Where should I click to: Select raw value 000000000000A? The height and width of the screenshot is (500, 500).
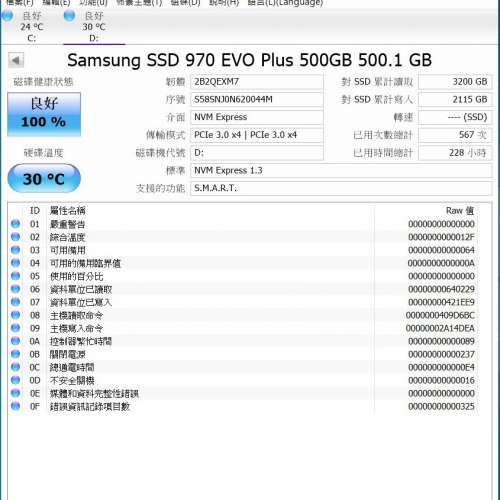click(x=441, y=263)
